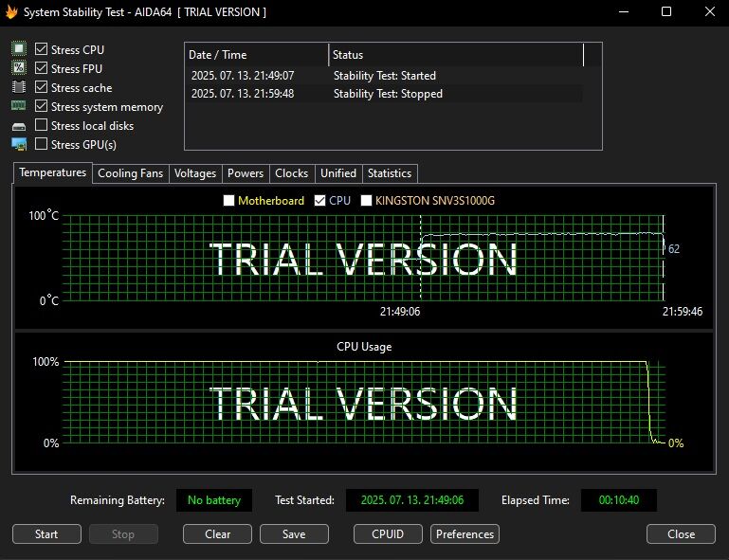Click the No battery status field
729x560 pixels.
pyautogui.click(x=214, y=500)
